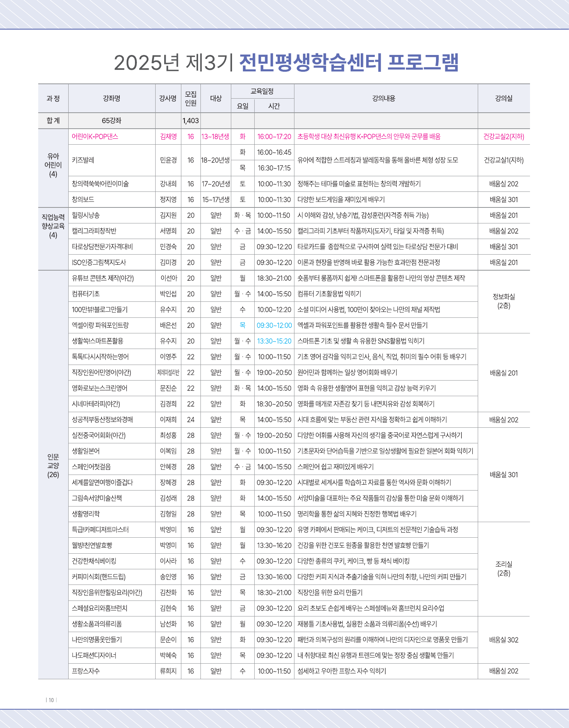Select the course 프랑스자수
Screen dimensions: 569x728
(85, 671)
